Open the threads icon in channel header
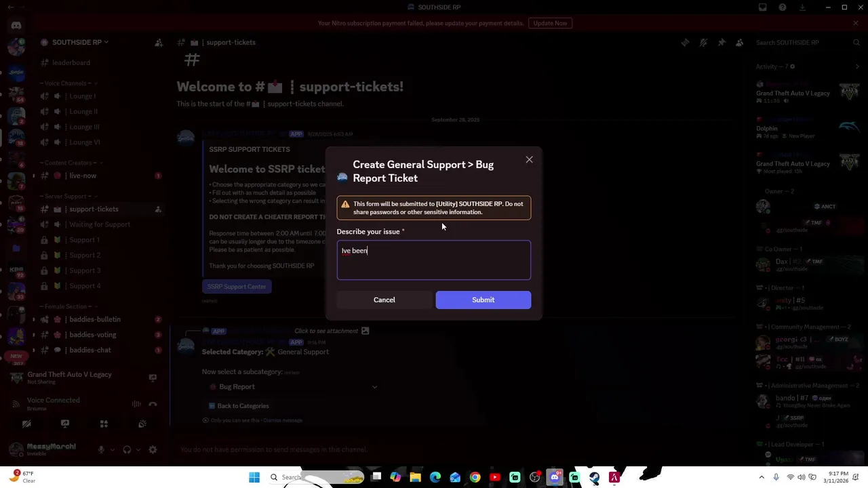868x488 pixels. (x=685, y=43)
